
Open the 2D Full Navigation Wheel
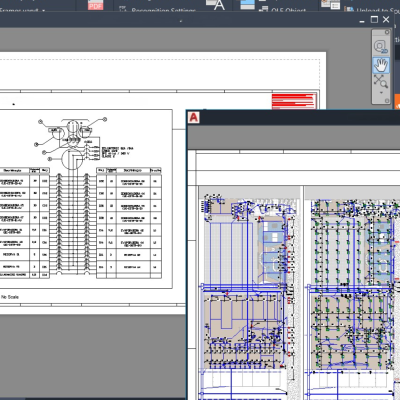(381, 47)
